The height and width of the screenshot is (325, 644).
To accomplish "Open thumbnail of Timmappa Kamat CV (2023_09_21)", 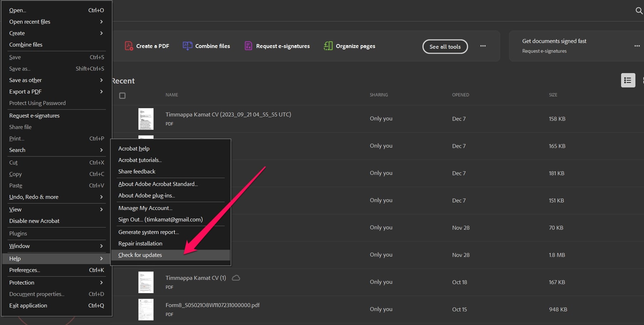I will pyautogui.click(x=146, y=119).
